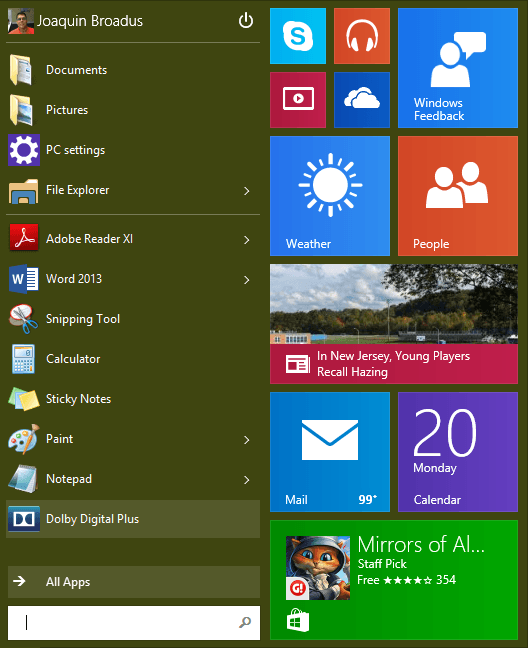Open the People tile
The image size is (528, 648).
(x=458, y=196)
